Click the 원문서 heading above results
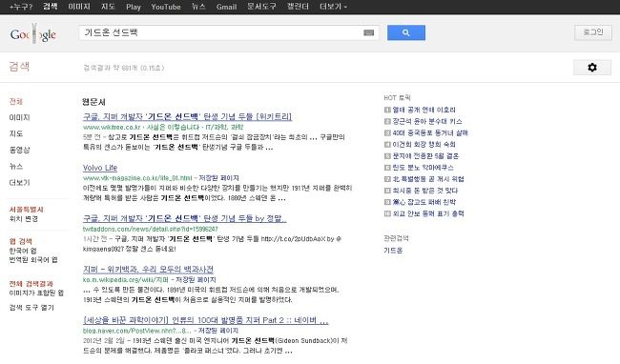620x364 pixels. [x=93, y=102]
